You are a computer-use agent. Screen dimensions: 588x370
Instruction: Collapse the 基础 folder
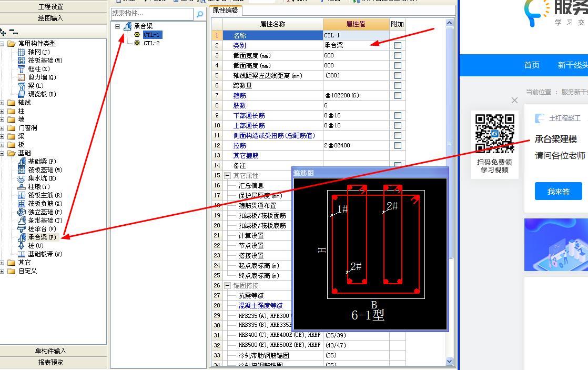click(2, 153)
